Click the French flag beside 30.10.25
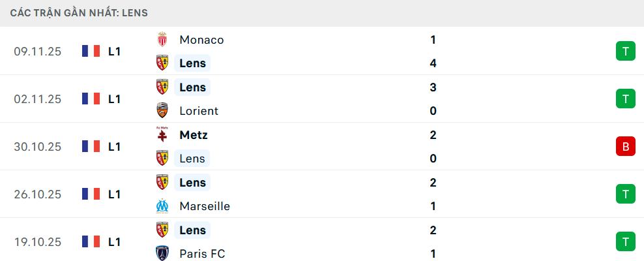The height and width of the screenshot is (261, 644). tap(91, 146)
